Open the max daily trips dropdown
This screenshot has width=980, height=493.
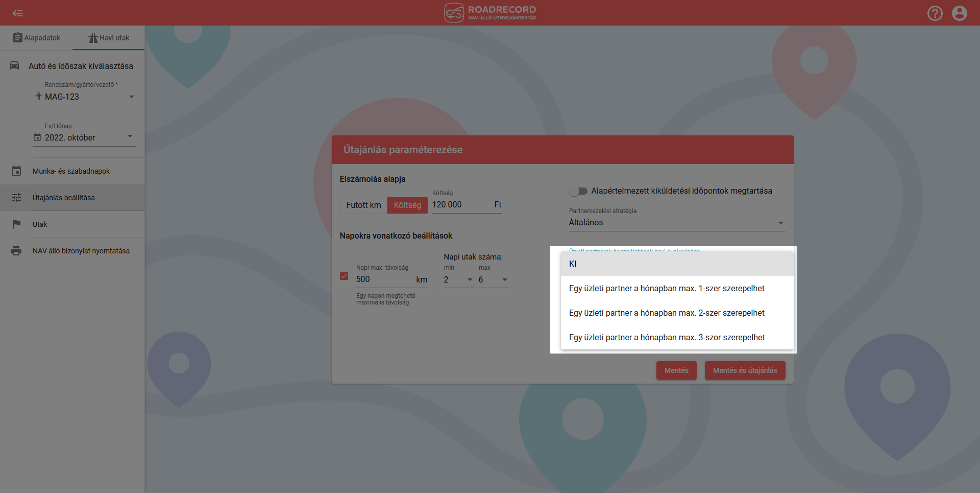pos(494,280)
